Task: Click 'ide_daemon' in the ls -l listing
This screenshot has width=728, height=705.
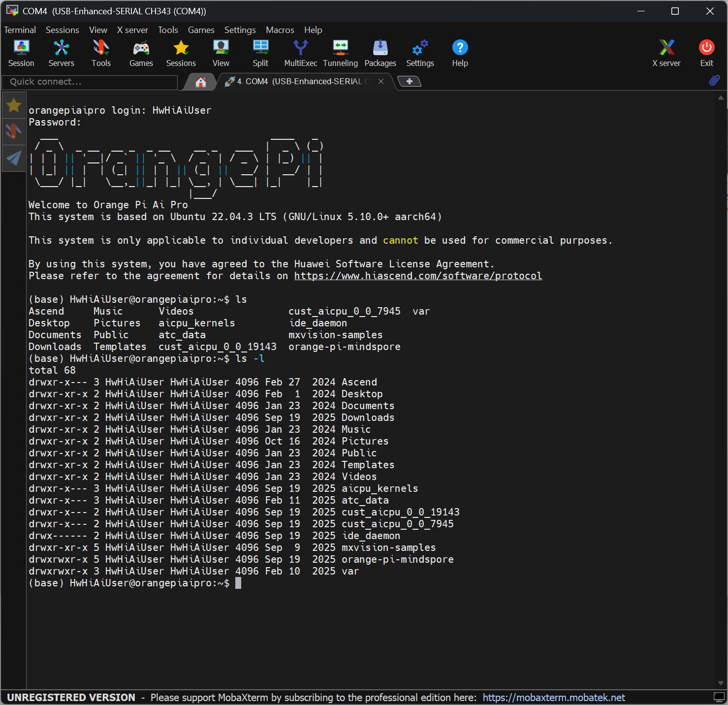Action: click(x=371, y=536)
